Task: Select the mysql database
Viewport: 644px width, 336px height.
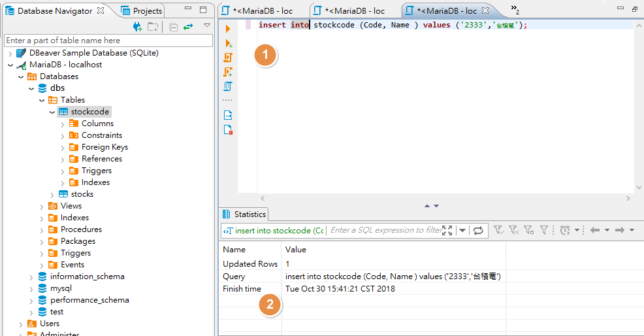Action: (x=55, y=288)
